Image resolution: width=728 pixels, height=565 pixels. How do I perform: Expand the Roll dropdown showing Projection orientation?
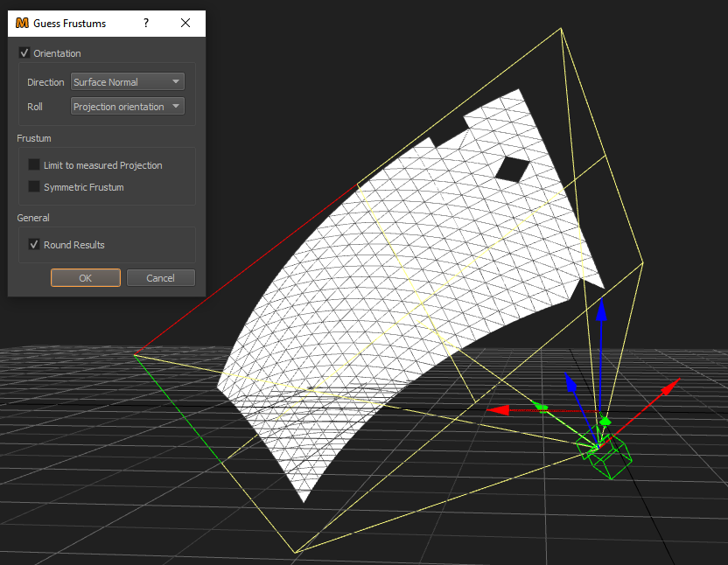click(x=127, y=107)
